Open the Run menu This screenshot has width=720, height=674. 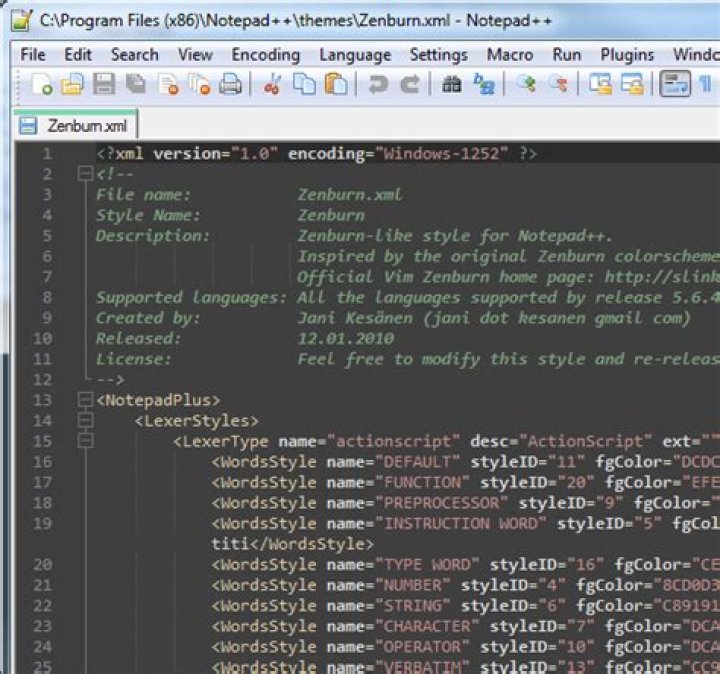tap(567, 55)
